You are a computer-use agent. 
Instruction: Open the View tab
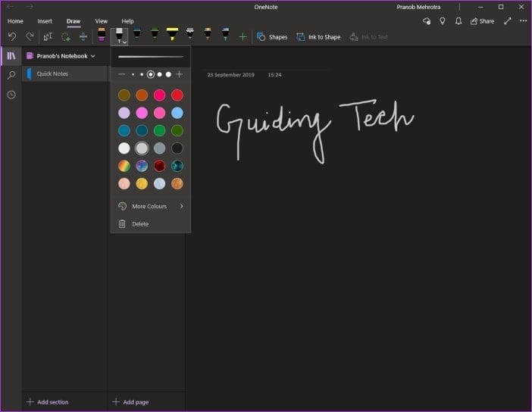[x=101, y=21]
